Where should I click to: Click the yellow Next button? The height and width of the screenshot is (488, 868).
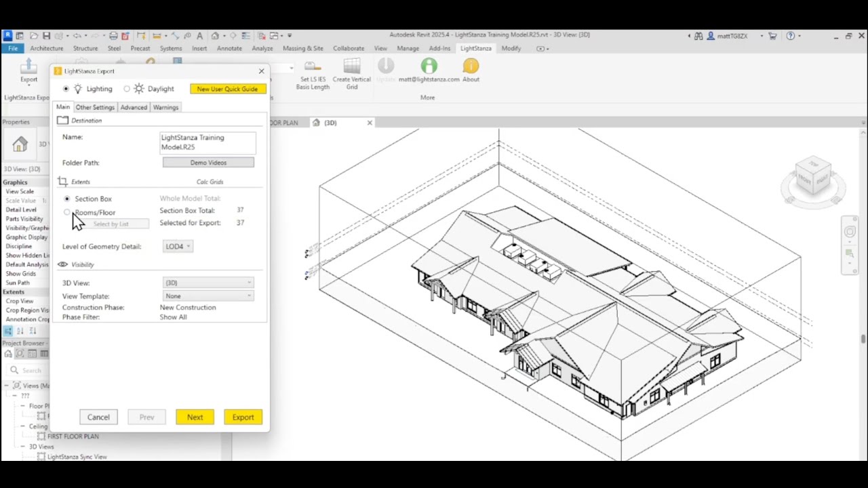tap(195, 417)
